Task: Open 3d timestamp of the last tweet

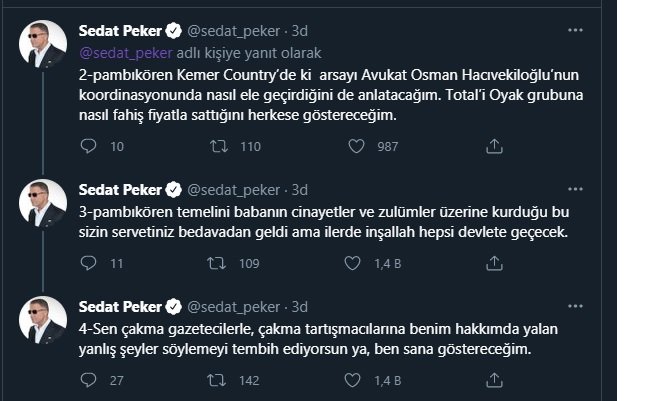Action: 299,307
